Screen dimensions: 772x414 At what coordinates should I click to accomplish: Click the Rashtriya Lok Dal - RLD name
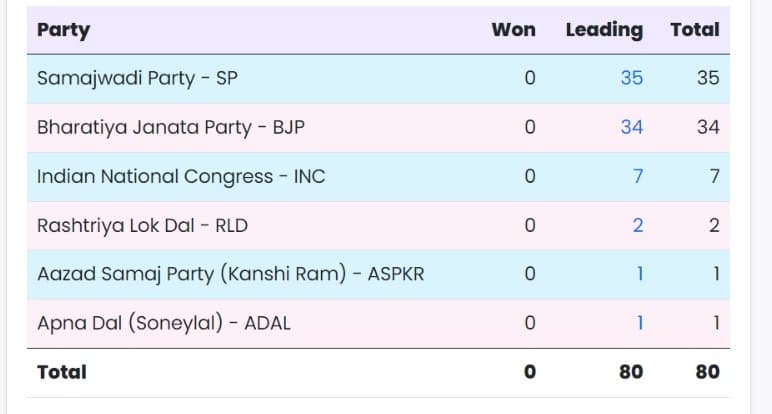click(142, 225)
